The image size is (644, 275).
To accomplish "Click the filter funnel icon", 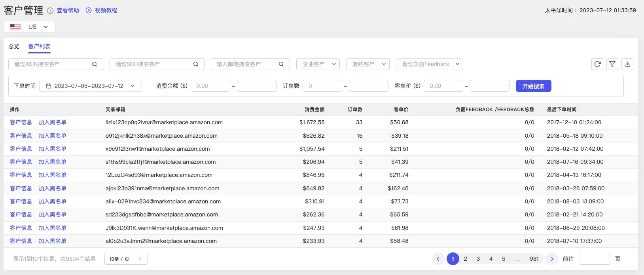I will [612, 64].
